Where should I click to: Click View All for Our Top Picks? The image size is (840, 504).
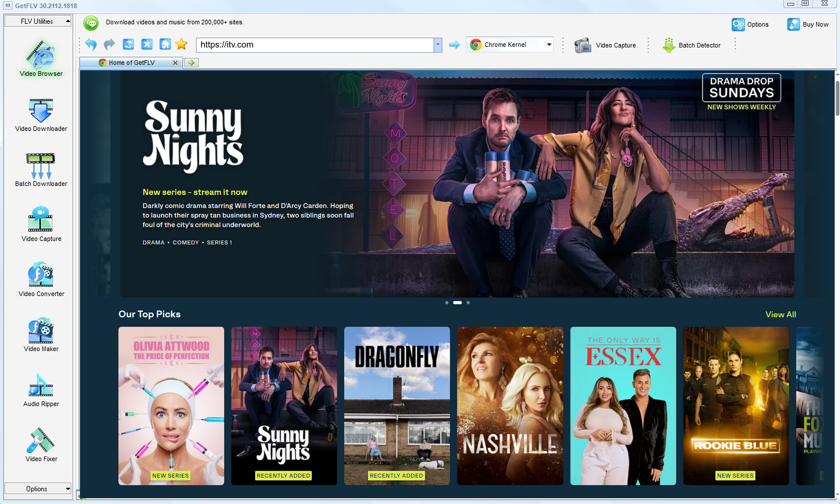tap(780, 315)
